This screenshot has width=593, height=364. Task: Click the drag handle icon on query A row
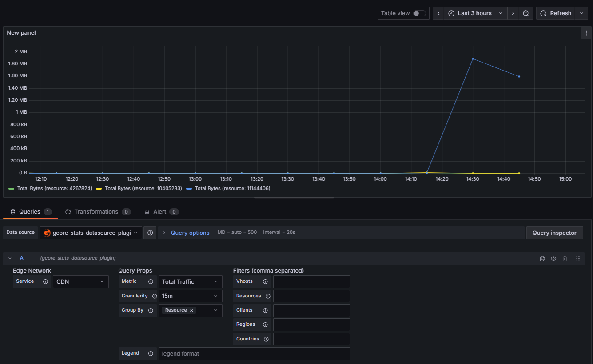[578, 258]
